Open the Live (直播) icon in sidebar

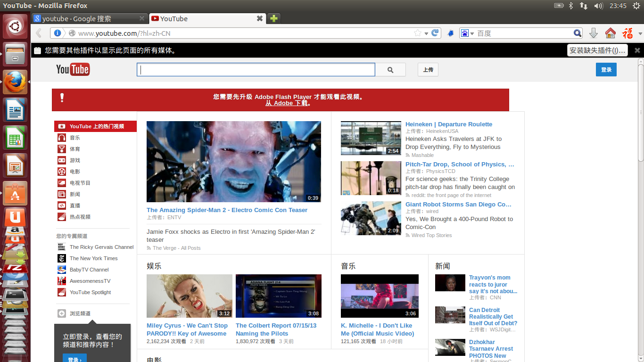click(62, 206)
